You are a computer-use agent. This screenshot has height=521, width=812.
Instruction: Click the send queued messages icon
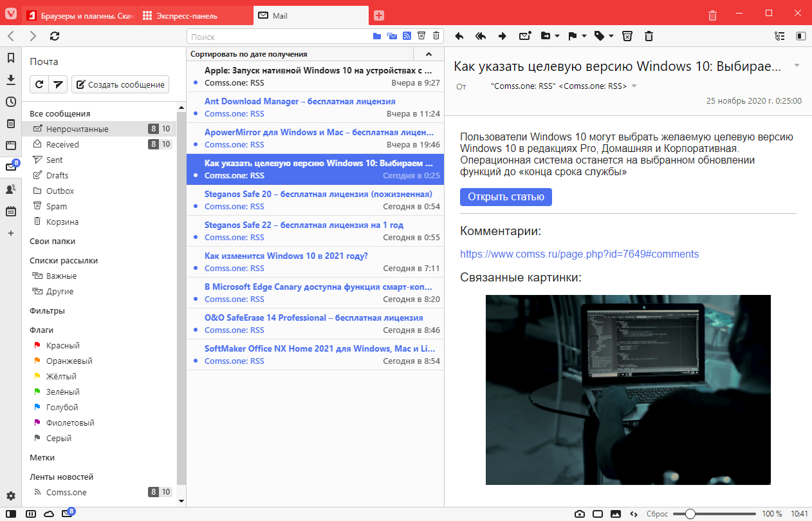click(x=58, y=84)
